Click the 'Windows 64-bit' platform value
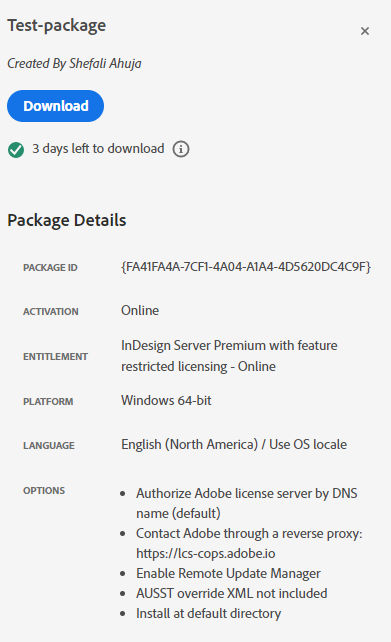The width and height of the screenshot is (391, 642). (x=166, y=400)
